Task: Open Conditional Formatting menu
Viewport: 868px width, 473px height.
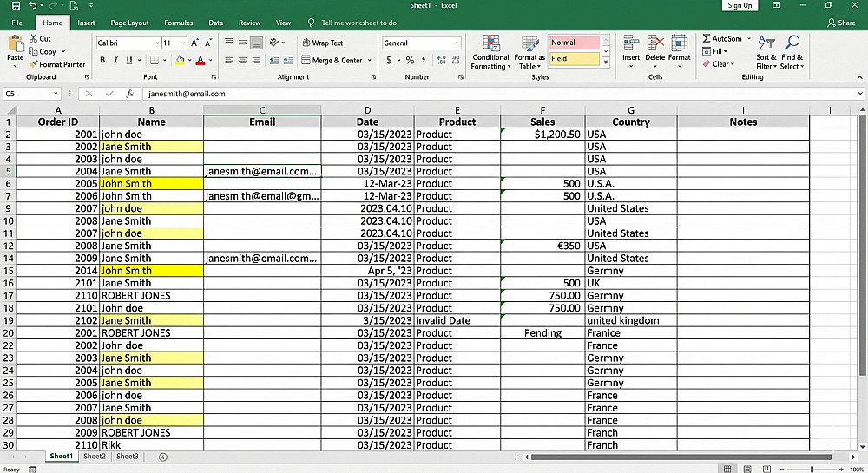Action: coord(490,53)
